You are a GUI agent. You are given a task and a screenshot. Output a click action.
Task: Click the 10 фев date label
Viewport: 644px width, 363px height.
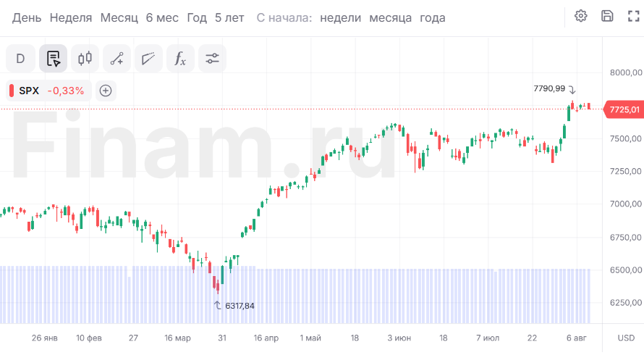[89, 338]
